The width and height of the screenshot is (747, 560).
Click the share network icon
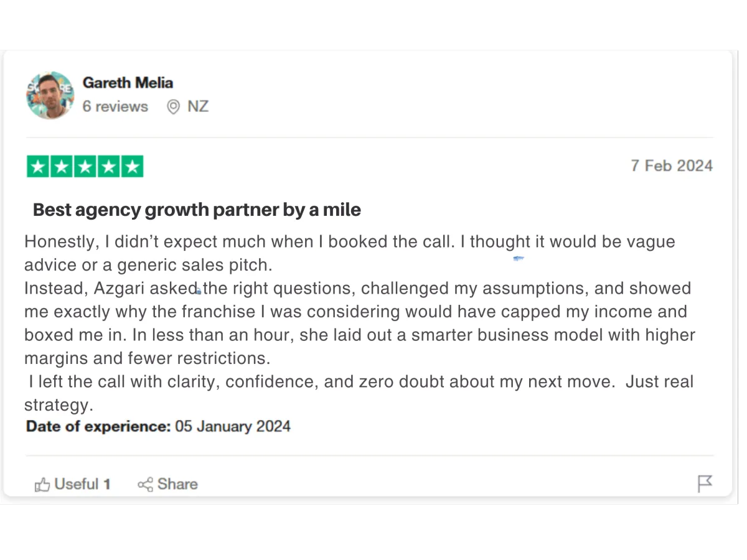pyautogui.click(x=145, y=484)
